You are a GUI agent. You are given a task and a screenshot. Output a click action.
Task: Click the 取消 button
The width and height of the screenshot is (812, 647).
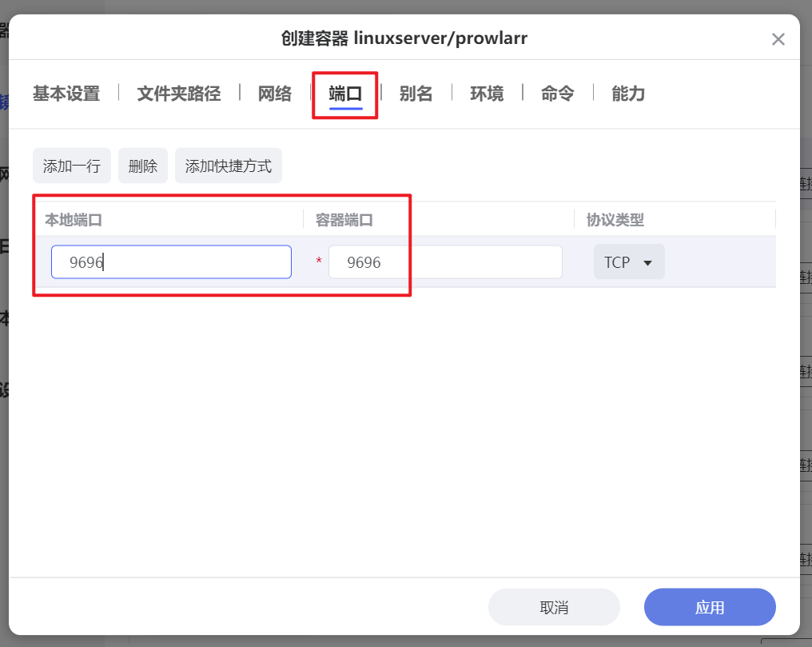coord(554,607)
